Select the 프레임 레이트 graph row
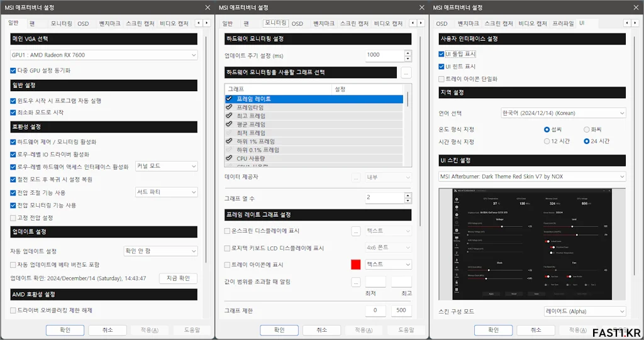The width and height of the screenshot is (644, 340). 314,99
